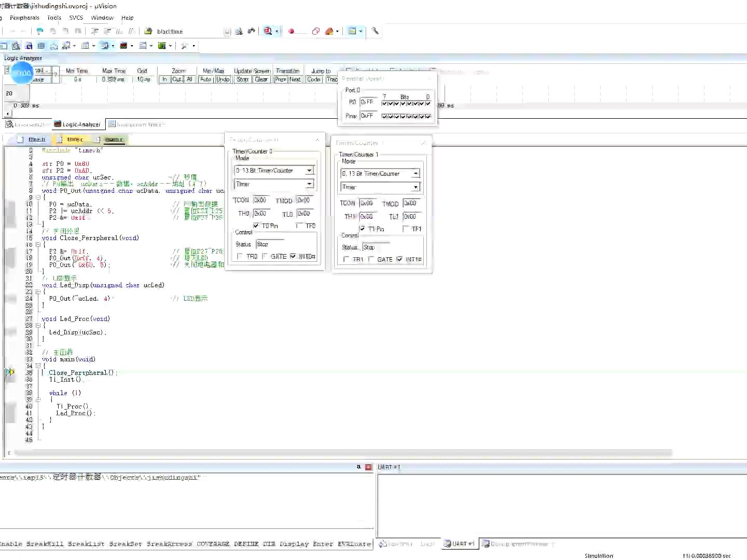Click Jump to Code button
747x560 pixels.
point(314,79)
